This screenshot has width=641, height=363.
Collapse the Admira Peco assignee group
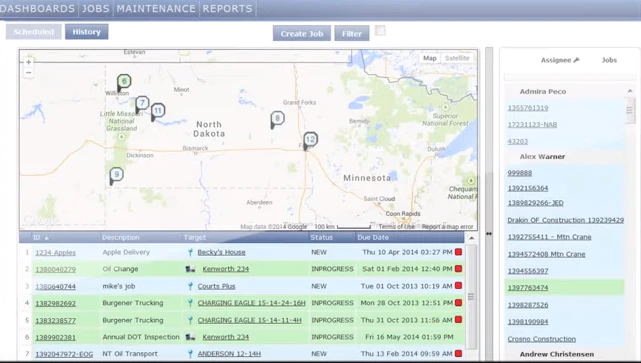pos(630,91)
